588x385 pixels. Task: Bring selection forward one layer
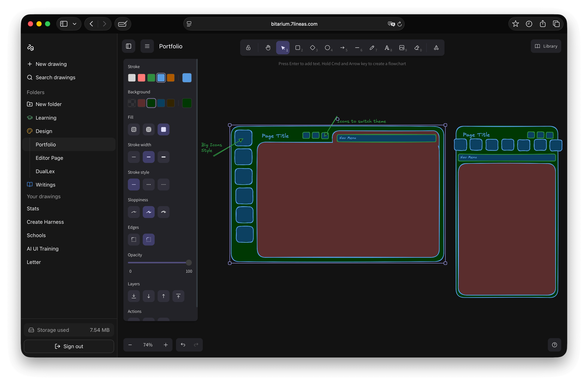(x=163, y=296)
